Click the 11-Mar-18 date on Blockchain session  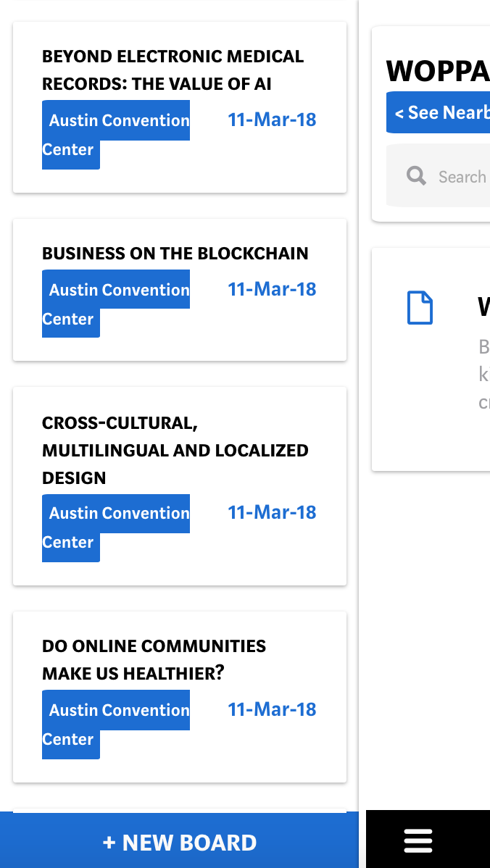[272, 289]
